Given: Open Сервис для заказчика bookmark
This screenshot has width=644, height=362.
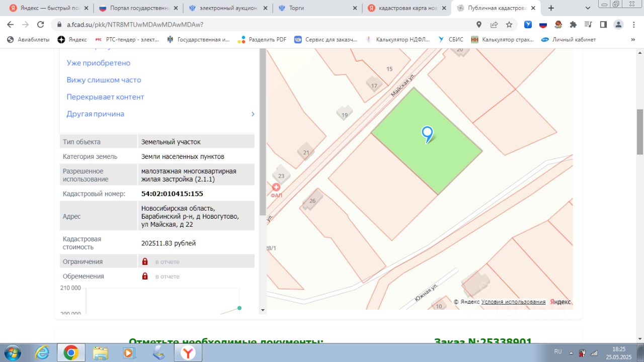Looking at the screenshot, I should [x=326, y=39].
